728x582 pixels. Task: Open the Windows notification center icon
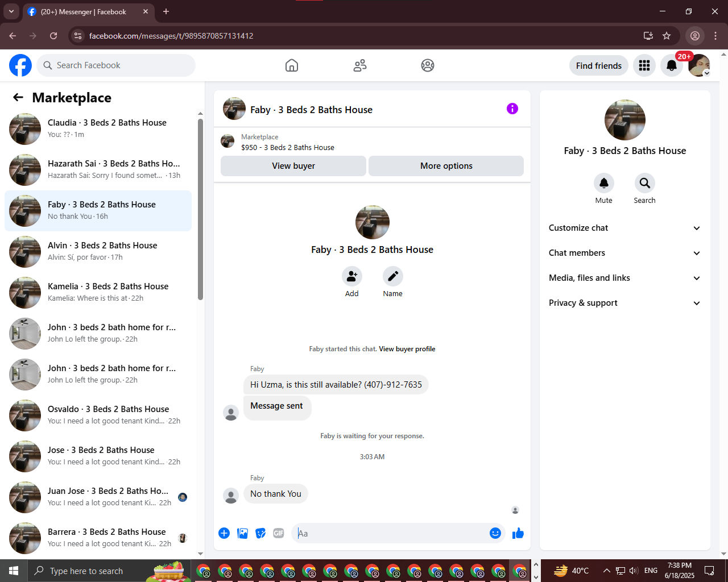tap(710, 571)
